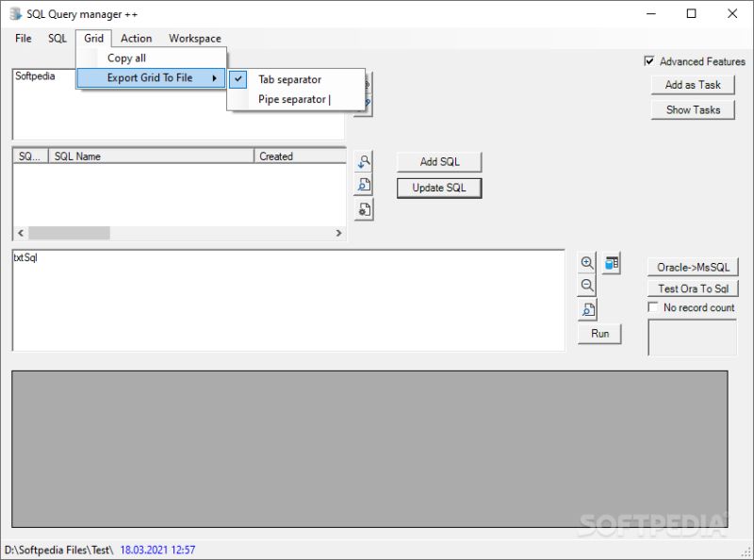Click the file search icon above Run
754x560 pixels.
click(x=587, y=308)
